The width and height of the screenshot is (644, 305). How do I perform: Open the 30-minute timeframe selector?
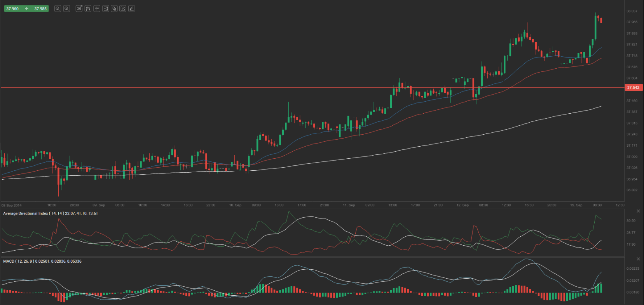coord(79,9)
